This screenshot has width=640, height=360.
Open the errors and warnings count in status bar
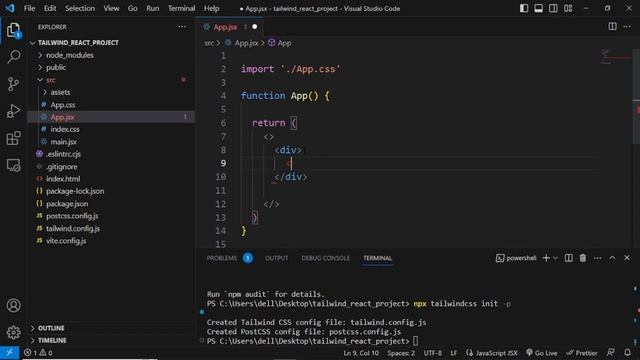point(38,353)
